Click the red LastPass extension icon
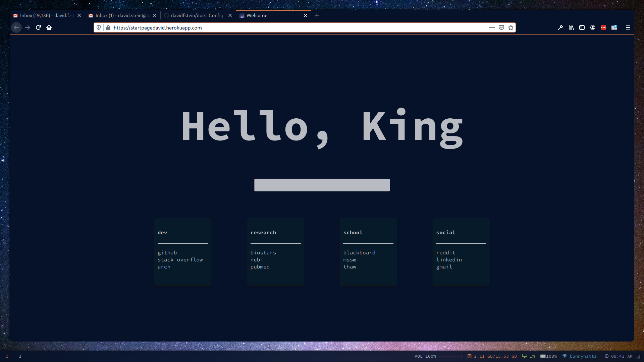 [603, 27]
